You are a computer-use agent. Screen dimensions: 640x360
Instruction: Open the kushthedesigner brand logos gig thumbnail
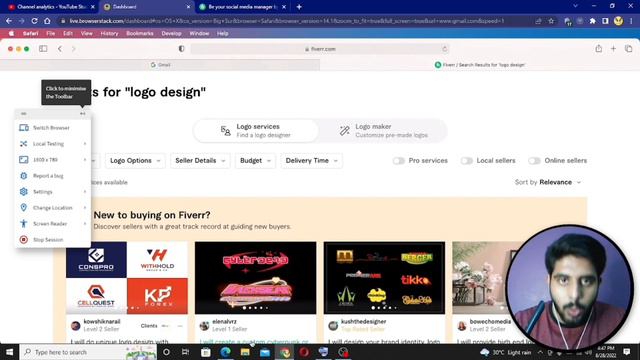click(x=384, y=278)
